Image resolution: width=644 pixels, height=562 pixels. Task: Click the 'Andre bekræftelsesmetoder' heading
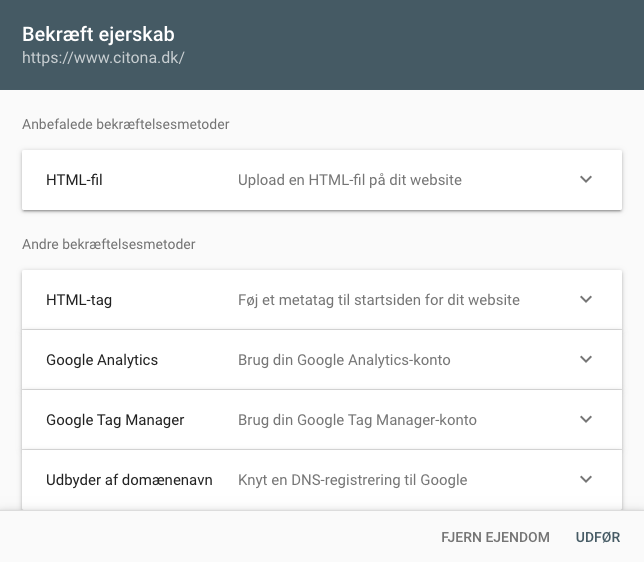click(108, 244)
